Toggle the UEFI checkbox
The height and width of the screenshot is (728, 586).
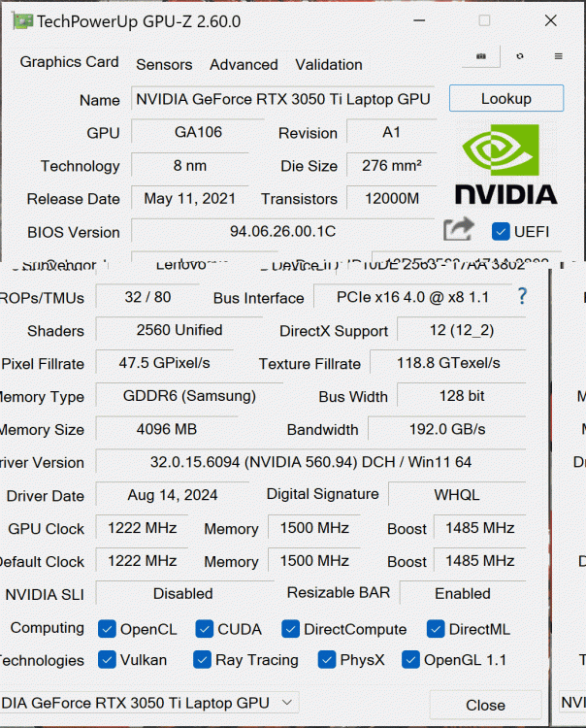pyautogui.click(x=501, y=231)
